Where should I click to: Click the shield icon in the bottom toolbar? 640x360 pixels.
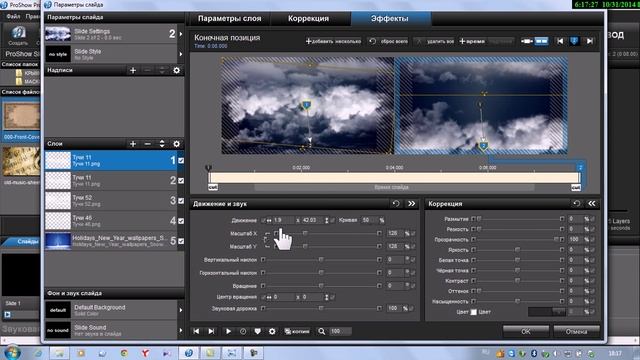(x=258, y=331)
